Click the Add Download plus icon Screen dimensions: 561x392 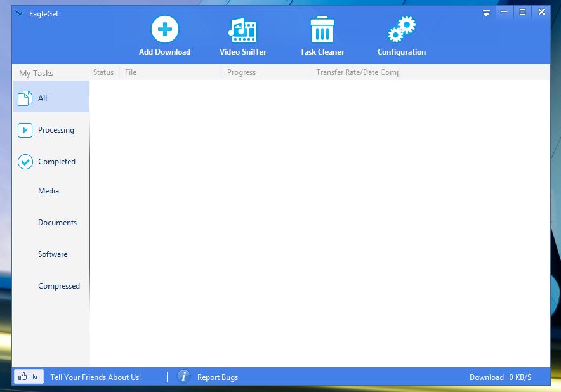(x=164, y=29)
